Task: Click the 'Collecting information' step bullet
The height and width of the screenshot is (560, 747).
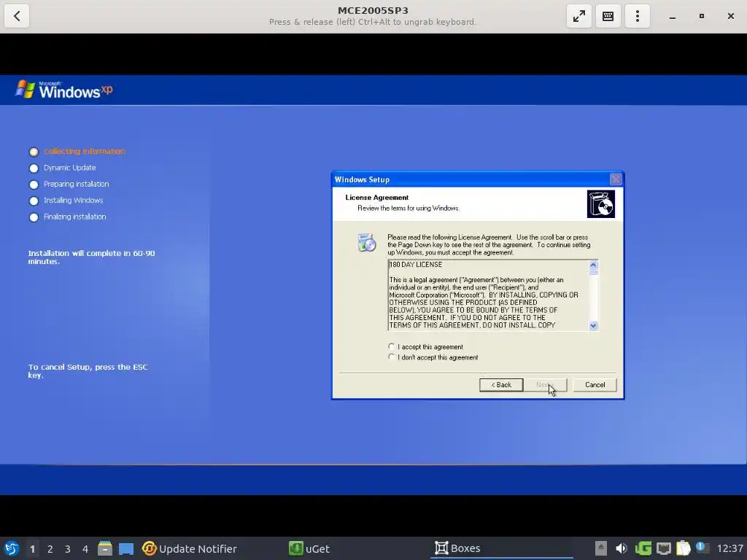Action: 34,152
